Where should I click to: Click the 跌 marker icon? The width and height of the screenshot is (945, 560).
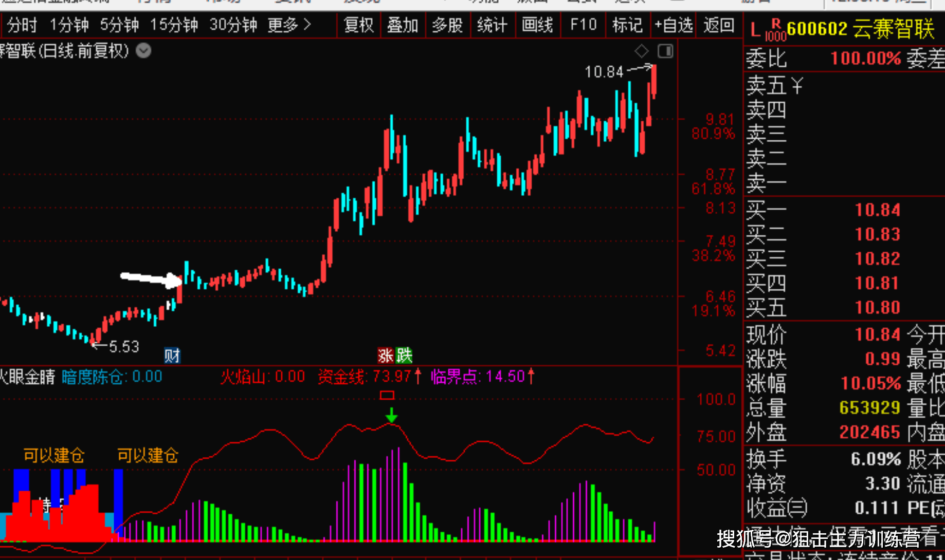404,355
